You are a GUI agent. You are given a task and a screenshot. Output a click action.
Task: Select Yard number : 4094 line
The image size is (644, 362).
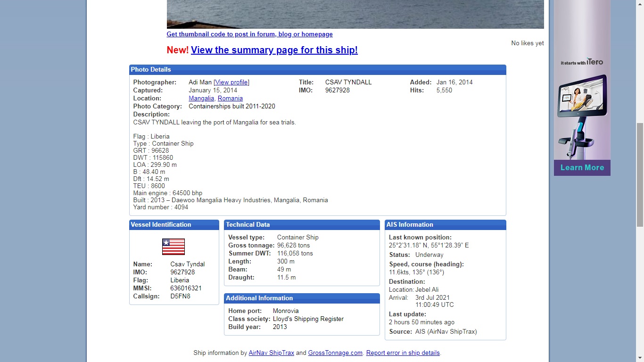pyautogui.click(x=161, y=207)
